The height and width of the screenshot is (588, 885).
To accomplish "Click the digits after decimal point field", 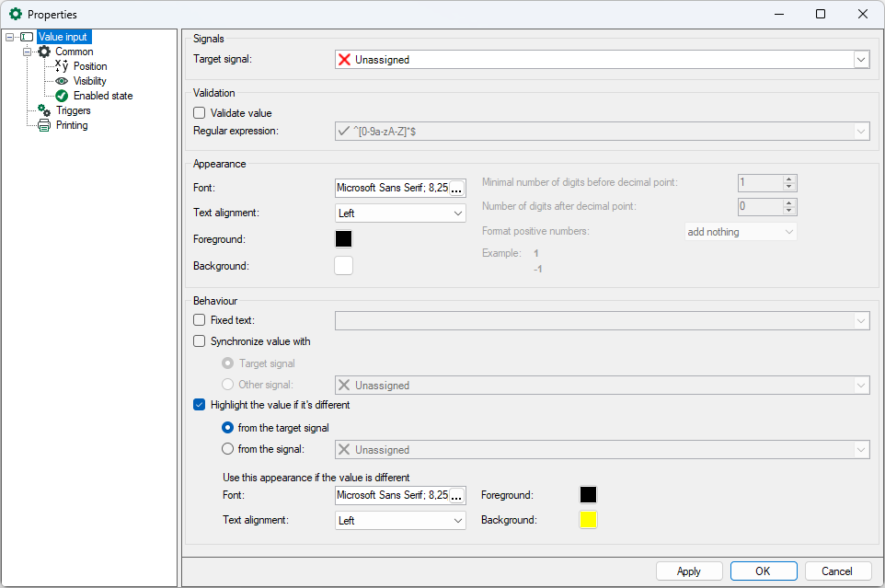I will click(x=760, y=206).
